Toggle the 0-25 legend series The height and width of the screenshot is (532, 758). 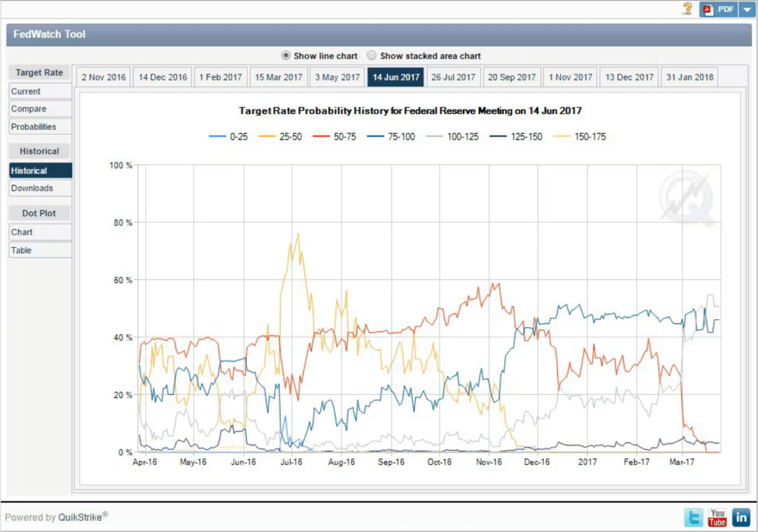pyautogui.click(x=238, y=137)
